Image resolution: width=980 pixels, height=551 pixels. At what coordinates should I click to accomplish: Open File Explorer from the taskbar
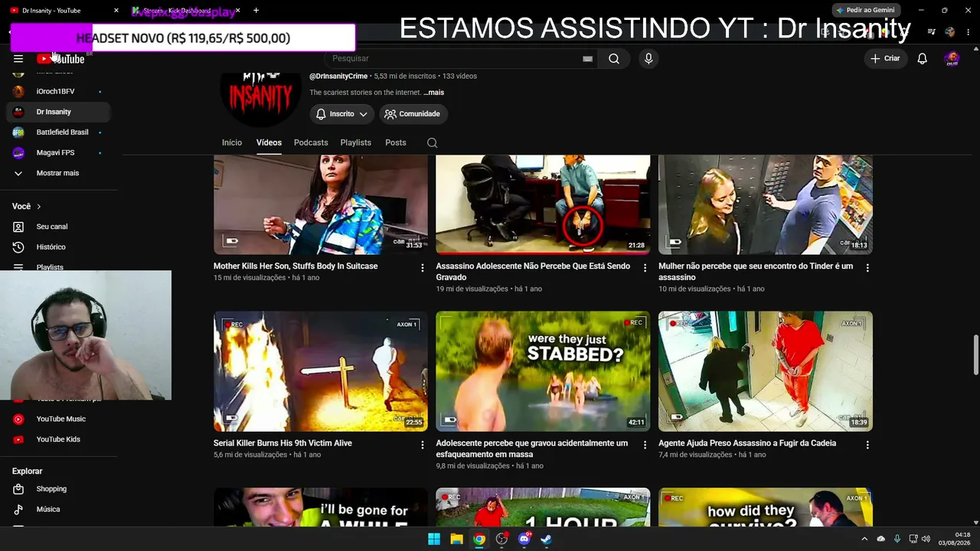coord(456,539)
